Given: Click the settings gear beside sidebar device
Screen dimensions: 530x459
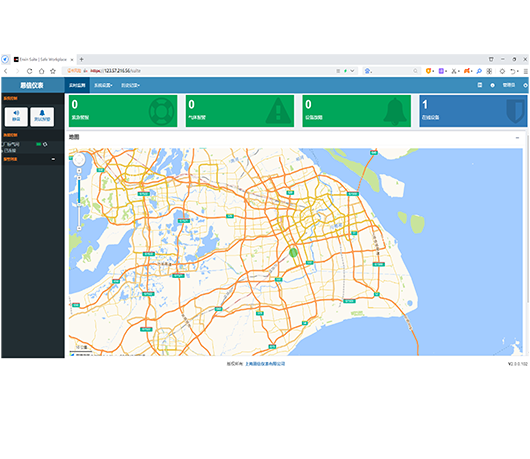Looking at the screenshot, I should [x=45, y=144].
